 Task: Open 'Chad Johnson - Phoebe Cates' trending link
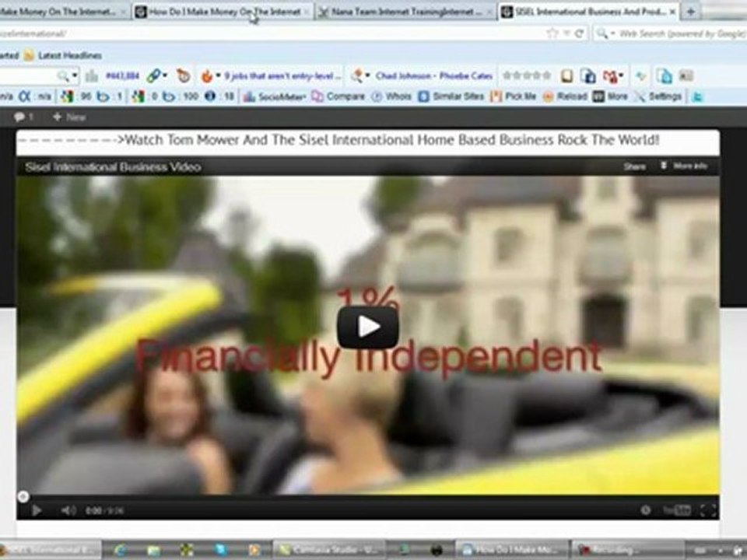point(433,75)
